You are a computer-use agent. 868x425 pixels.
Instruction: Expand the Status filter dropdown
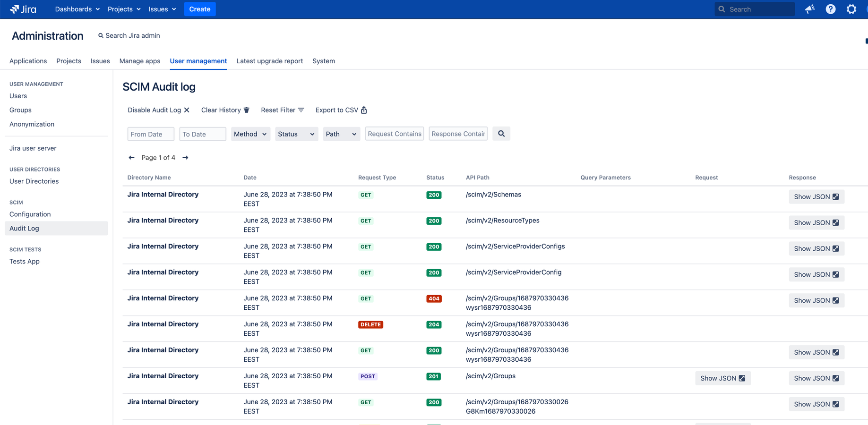[297, 134]
